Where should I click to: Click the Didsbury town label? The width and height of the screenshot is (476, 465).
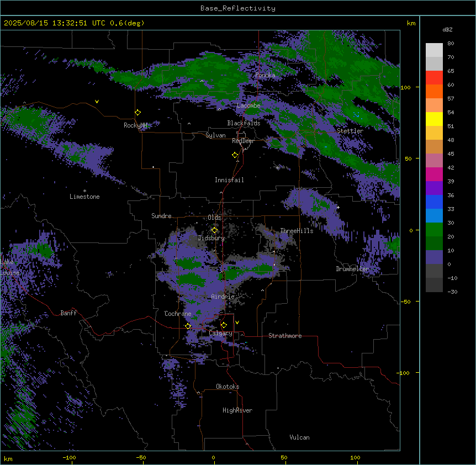211,238
